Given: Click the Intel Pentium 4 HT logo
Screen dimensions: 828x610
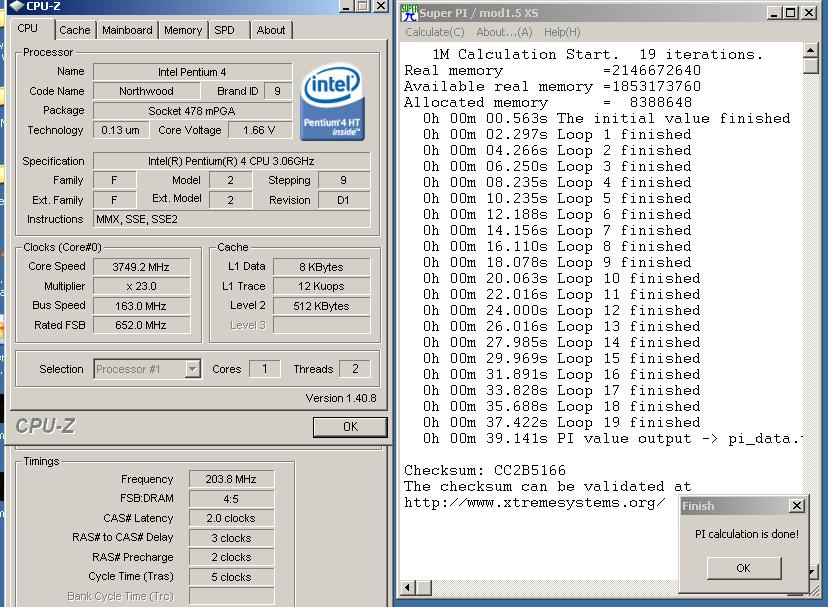Looking at the screenshot, I should 332,102.
